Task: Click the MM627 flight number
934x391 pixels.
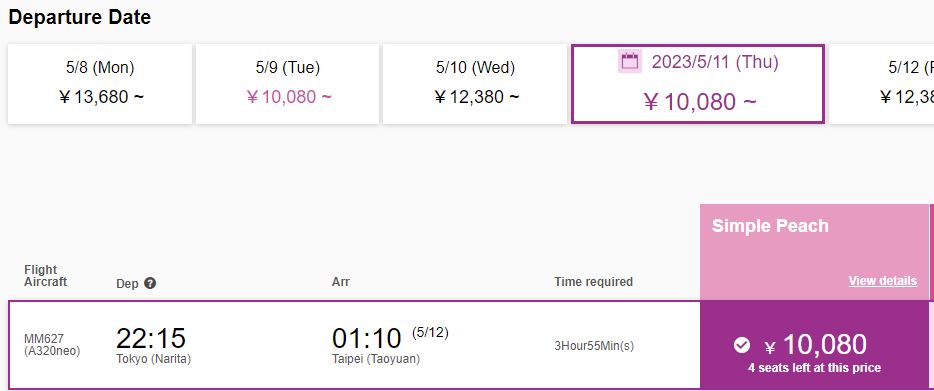Action: click(x=43, y=339)
